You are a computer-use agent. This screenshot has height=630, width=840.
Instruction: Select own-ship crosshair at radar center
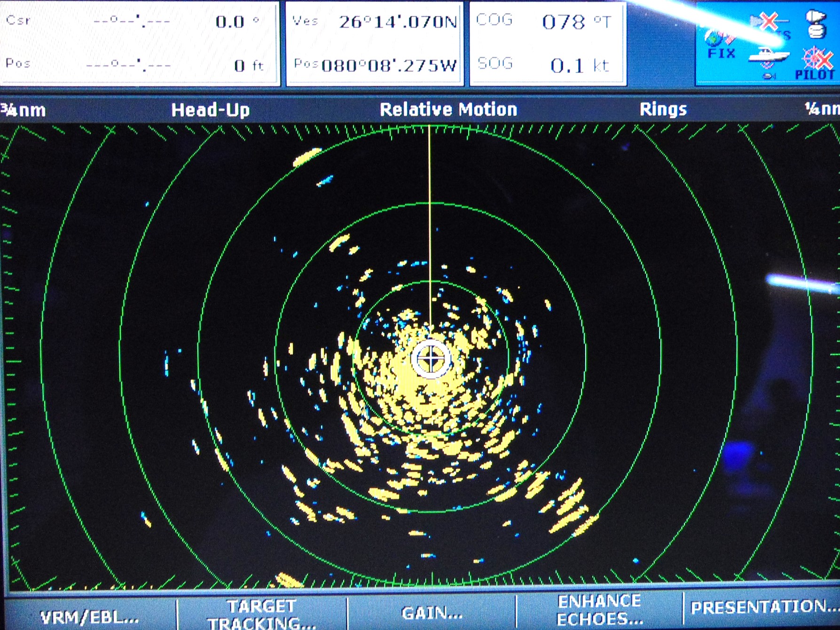(x=431, y=359)
